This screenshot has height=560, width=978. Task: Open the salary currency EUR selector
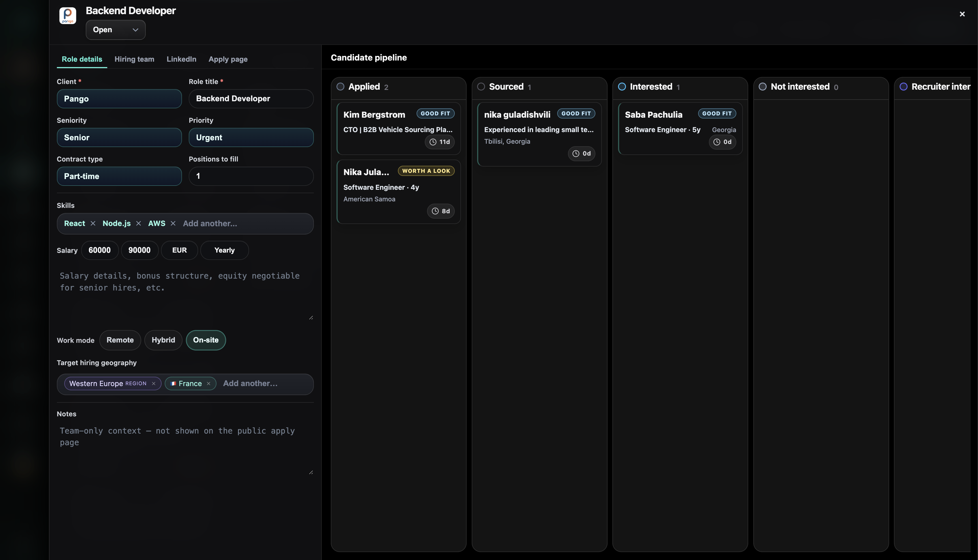coord(179,250)
